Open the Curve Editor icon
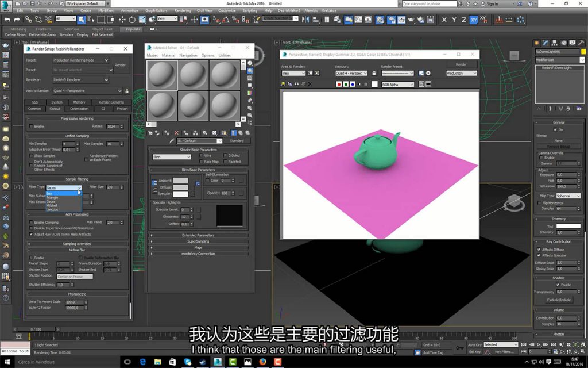Viewport: 588px width, 368px height. coord(358,20)
